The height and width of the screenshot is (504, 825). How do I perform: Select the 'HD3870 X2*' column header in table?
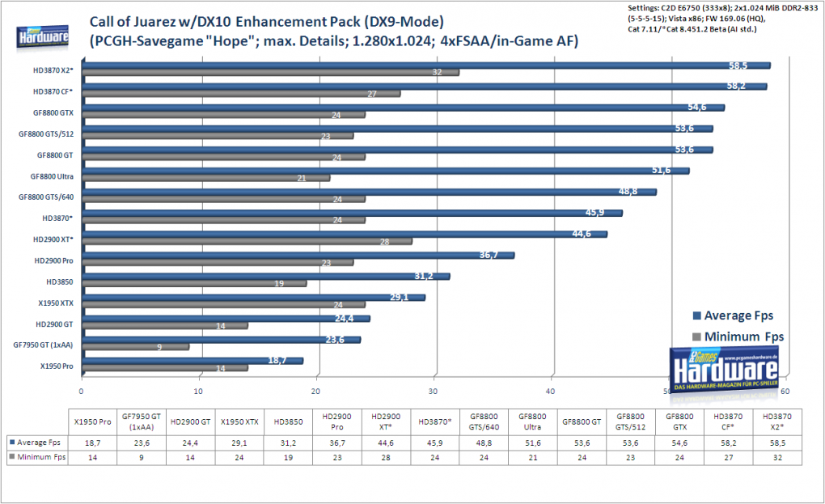click(777, 421)
